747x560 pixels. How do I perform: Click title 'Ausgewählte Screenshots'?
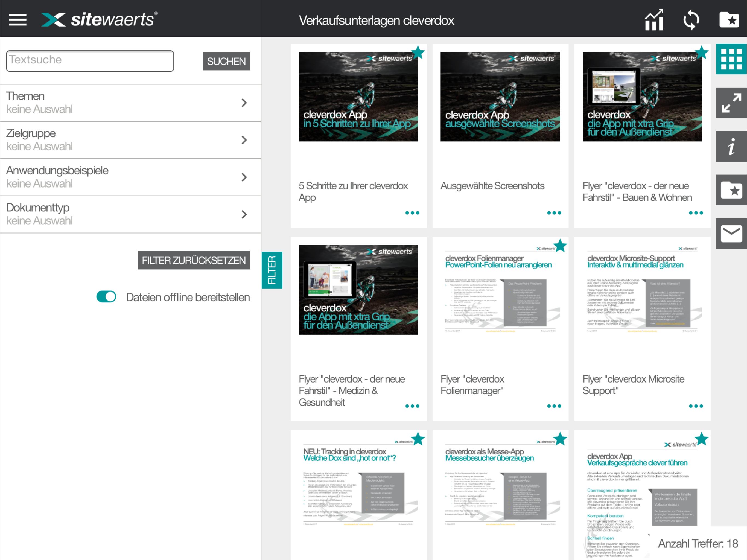492,186
